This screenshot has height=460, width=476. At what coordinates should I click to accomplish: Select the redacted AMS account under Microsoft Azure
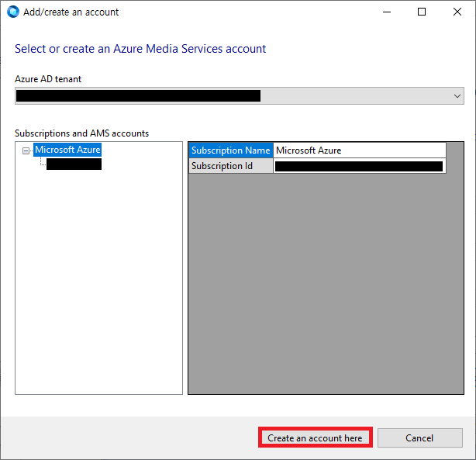[x=74, y=164]
